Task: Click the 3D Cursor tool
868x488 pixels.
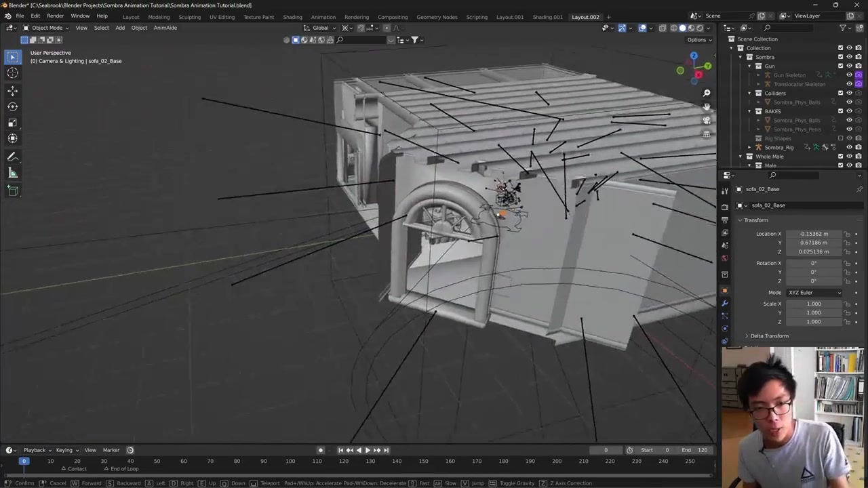Action: pyautogui.click(x=12, y=73)
